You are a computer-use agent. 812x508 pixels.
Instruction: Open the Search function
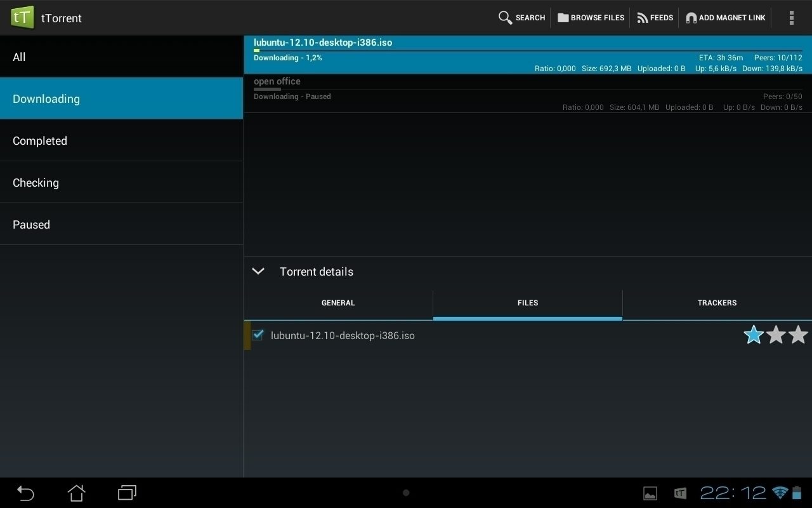(x=521, y=18)
